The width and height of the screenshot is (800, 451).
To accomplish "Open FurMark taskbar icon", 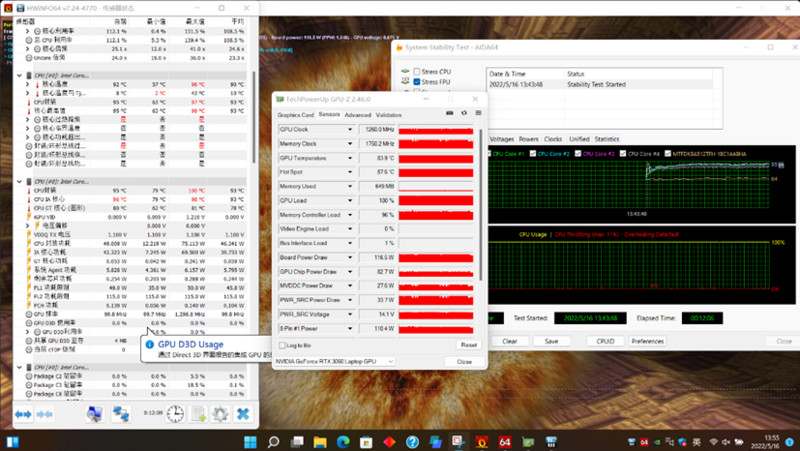I will point(482,441).
